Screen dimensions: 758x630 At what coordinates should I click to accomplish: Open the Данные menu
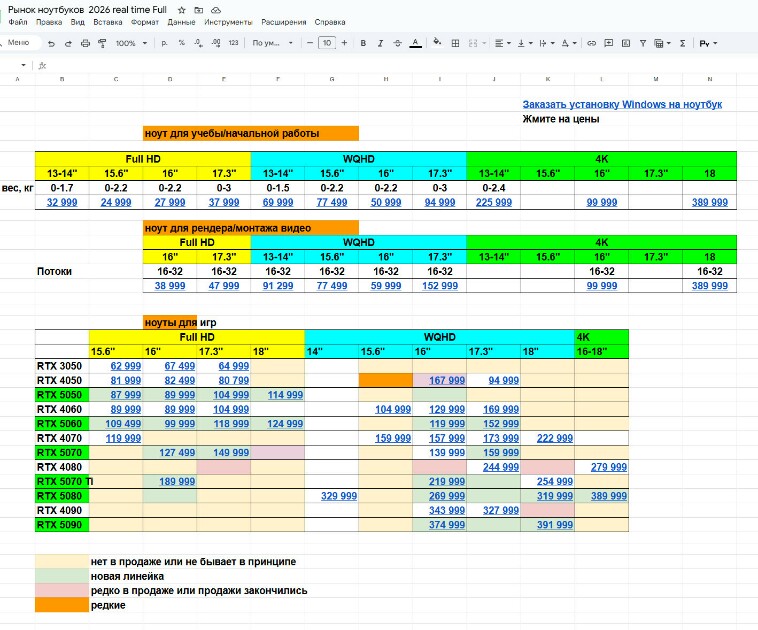click(181, 22)
